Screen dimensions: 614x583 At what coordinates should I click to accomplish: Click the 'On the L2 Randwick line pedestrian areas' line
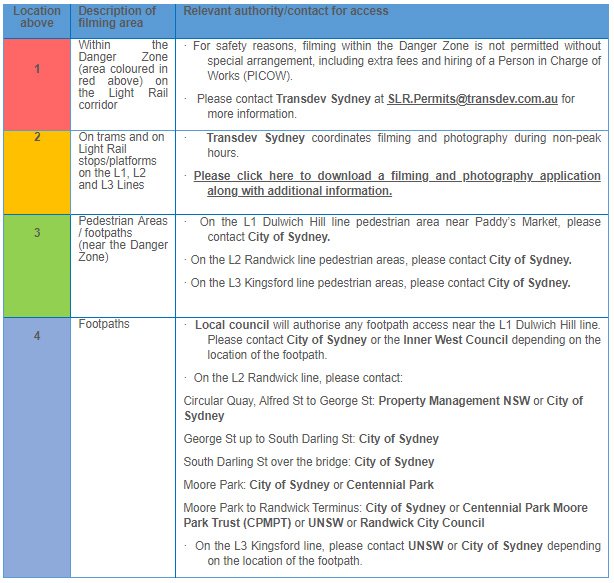pyautogui.click(x=381, y=260)
